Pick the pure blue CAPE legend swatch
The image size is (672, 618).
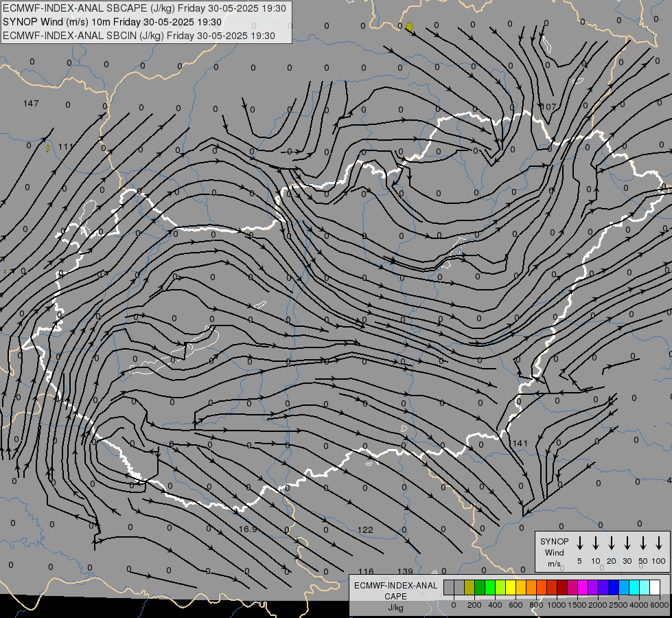613,587
